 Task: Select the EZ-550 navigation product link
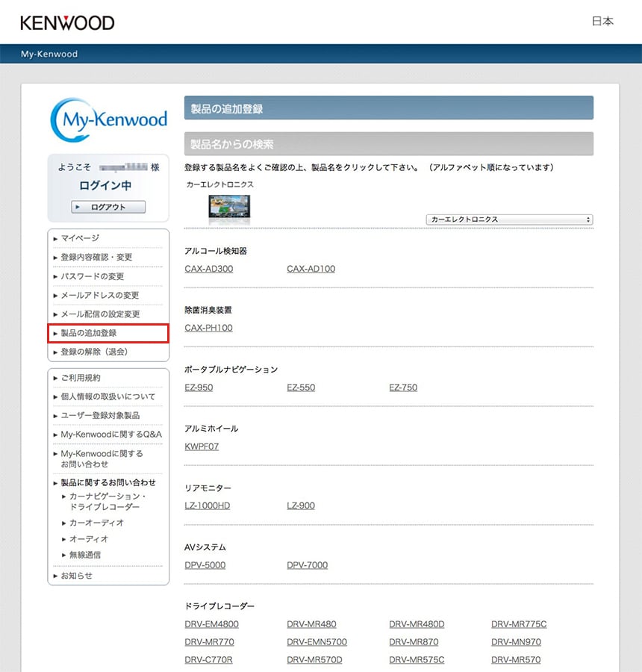301,388
